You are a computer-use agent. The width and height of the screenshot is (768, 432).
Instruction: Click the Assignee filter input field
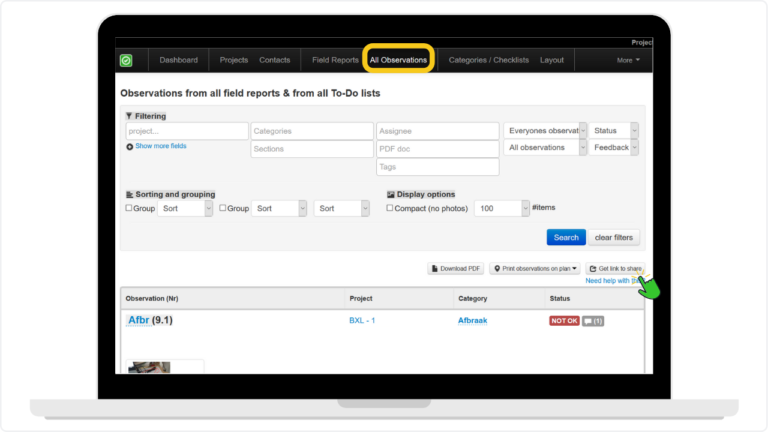pos(437,131)
